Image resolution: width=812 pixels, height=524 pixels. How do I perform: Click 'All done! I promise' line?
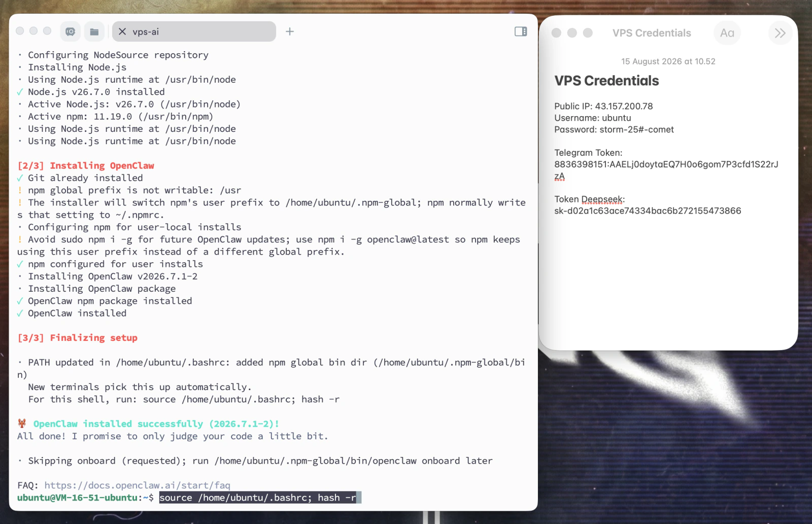[173, 436]
